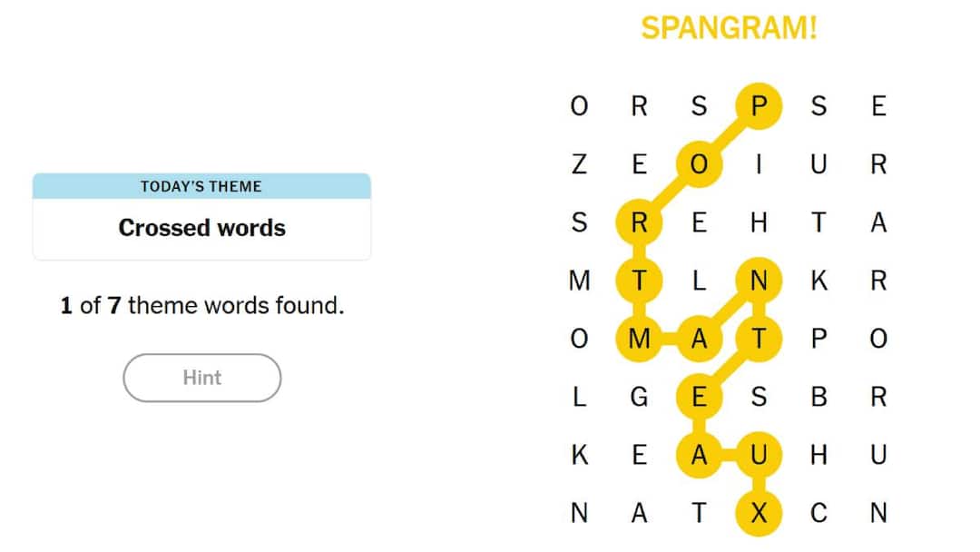
Task: Select the letter I tile
Action: pyautogui.click(x=759, y=165)
